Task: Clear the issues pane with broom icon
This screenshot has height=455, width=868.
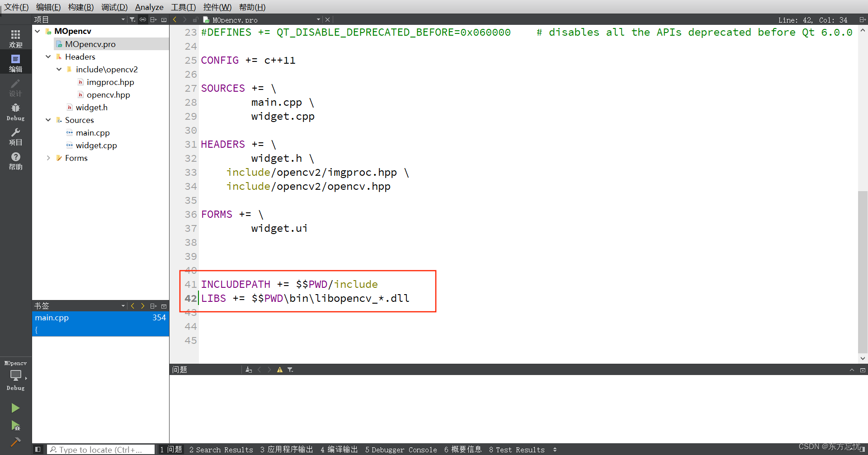Action: [x=249, y=370]
